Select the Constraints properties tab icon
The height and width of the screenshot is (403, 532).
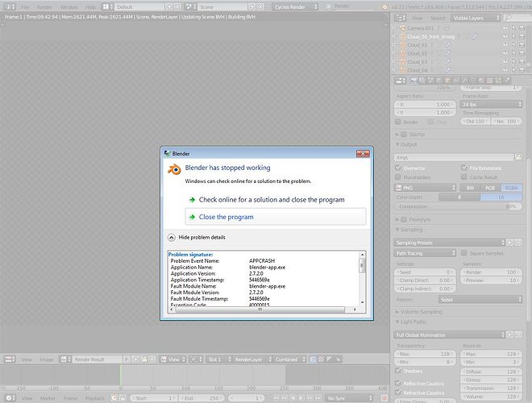456,81
